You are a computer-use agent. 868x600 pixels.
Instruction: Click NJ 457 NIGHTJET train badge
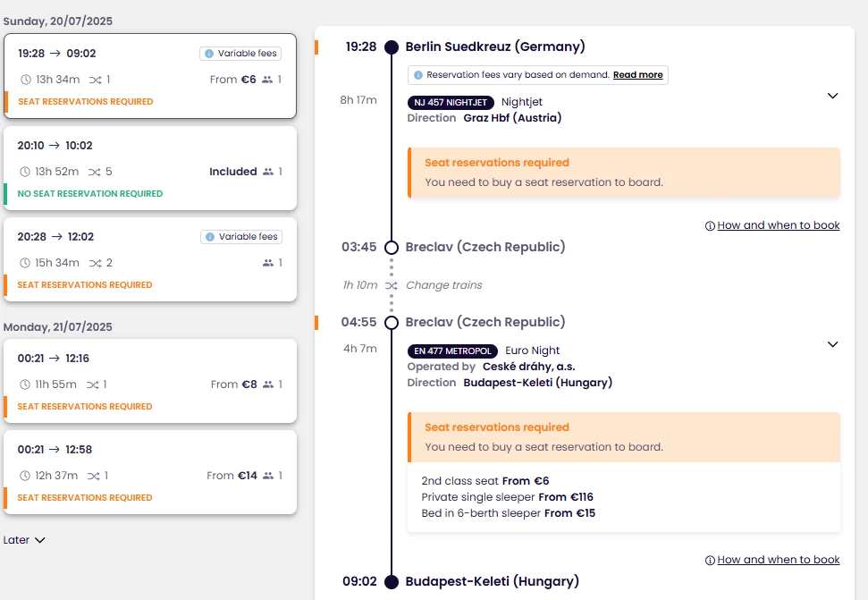(x=451, y=102)
